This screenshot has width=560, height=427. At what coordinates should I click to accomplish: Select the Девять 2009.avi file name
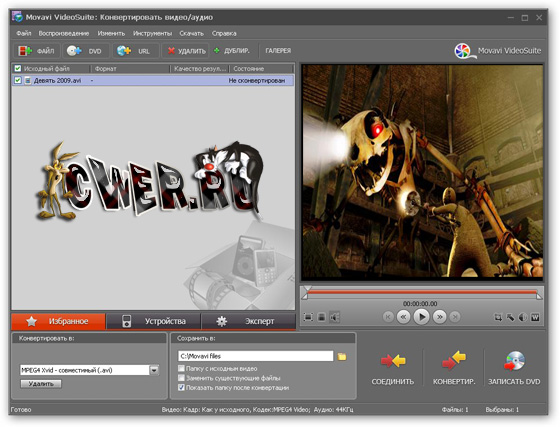[x=58, y=81]
